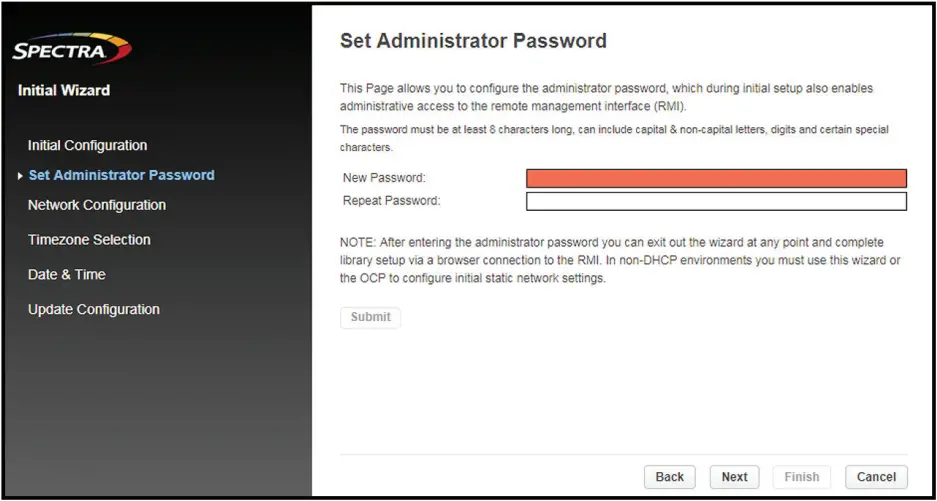Proceed with the Next button
937x501 pixels.
pyautogui.click(x=734, y=477)
